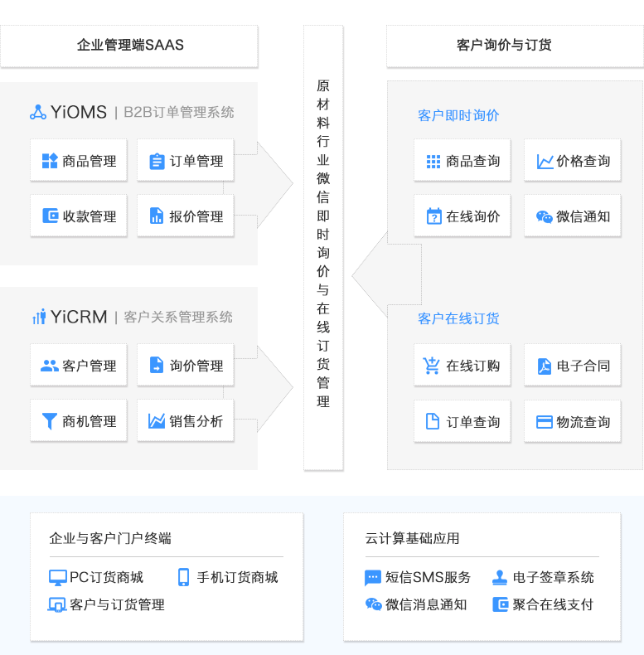644x655 pixels.
Task: Click the YiCRM product name text
Action: pos(79,317)
